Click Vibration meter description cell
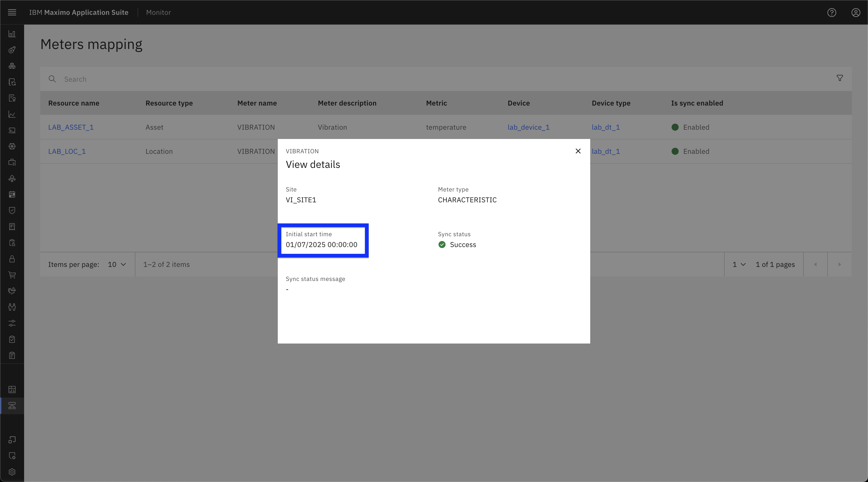 point(332,127)
